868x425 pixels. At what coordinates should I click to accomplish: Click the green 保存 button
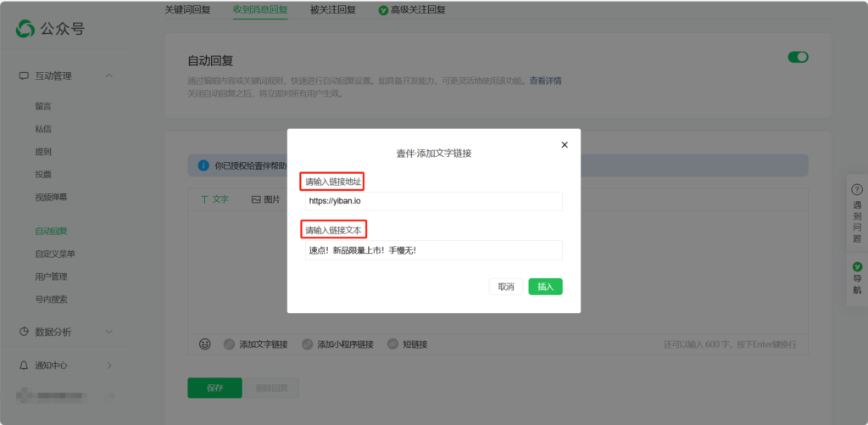coord(214,388)
